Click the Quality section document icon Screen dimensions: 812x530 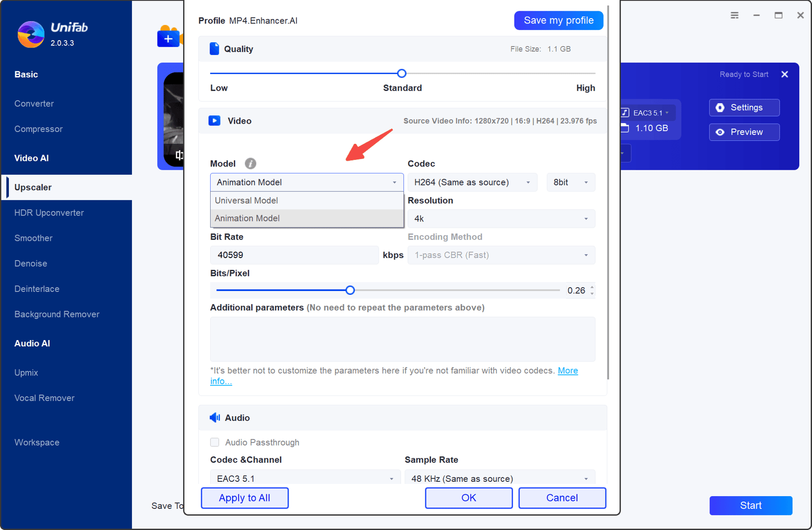coord(214,49)
